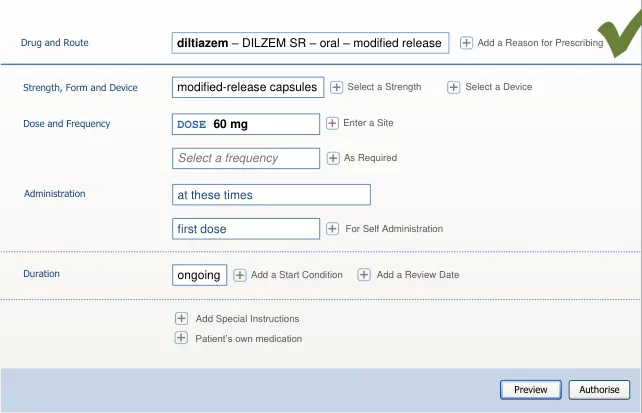
Task: Open the Select a frequency field
Action: click(x=246, y=158)
